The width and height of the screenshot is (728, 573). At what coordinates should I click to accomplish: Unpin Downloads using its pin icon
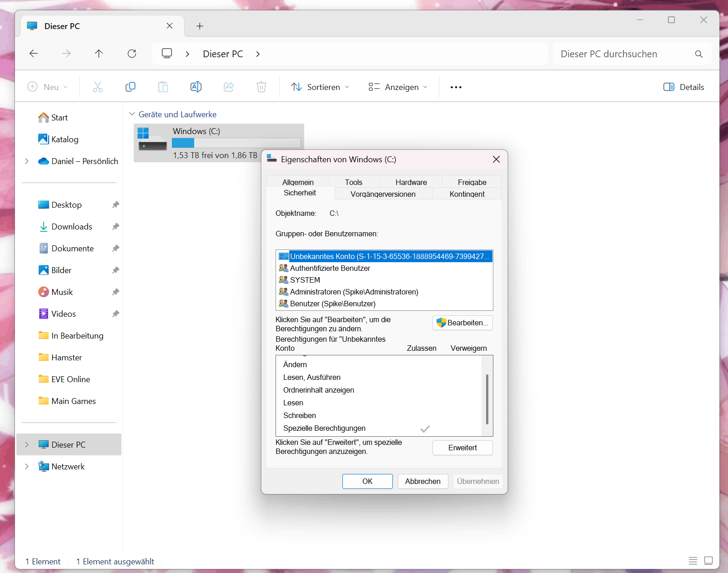pyautogui.click(x=115, y=227)
